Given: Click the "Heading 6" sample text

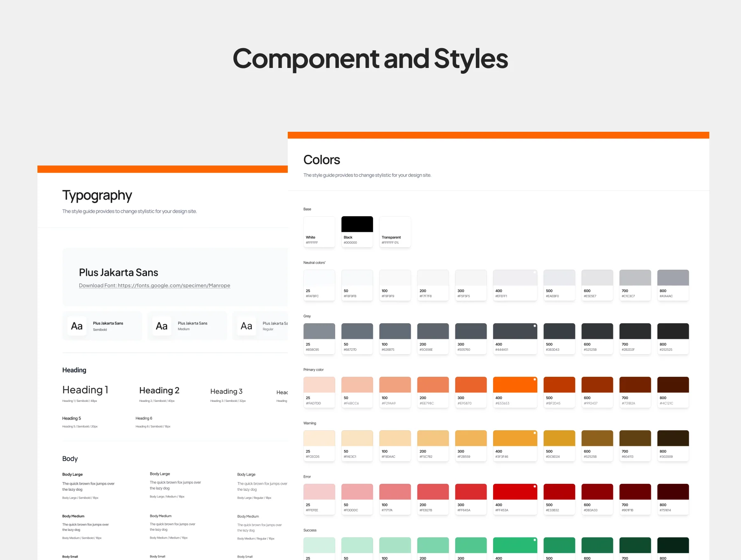Looking at the screenshot, I should pyautogui.click(x=144, y=418).
